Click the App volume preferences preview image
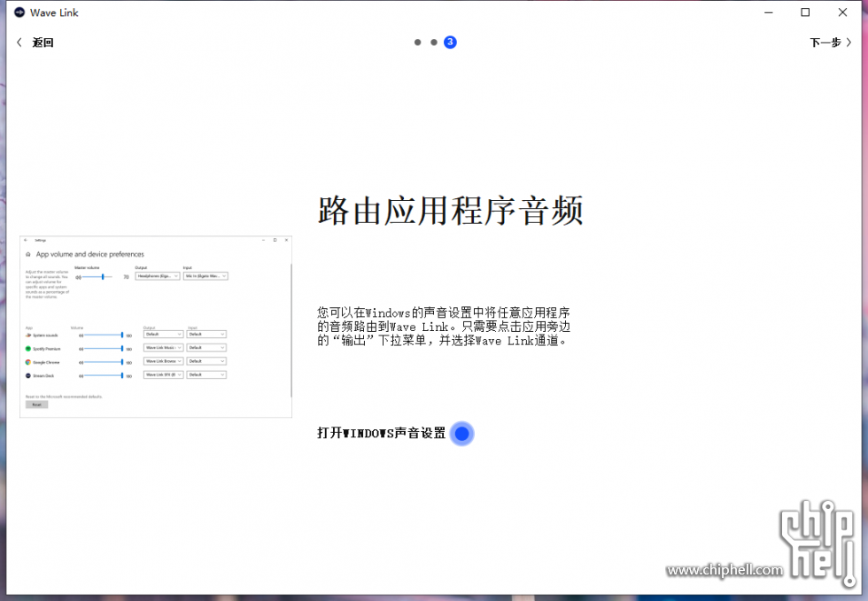Image resolution: width=868 pixels, height=601 pixels. coord(156,327)
